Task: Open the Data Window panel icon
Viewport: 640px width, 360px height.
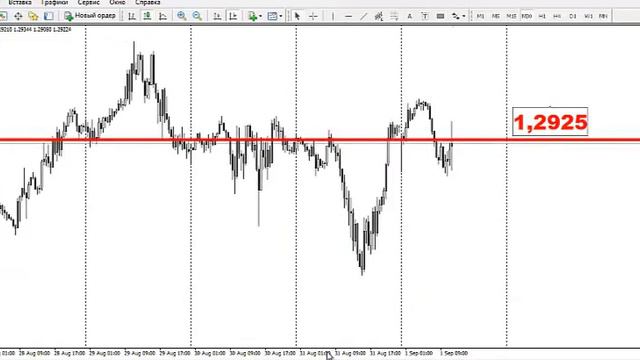Action: coord(18,16)
